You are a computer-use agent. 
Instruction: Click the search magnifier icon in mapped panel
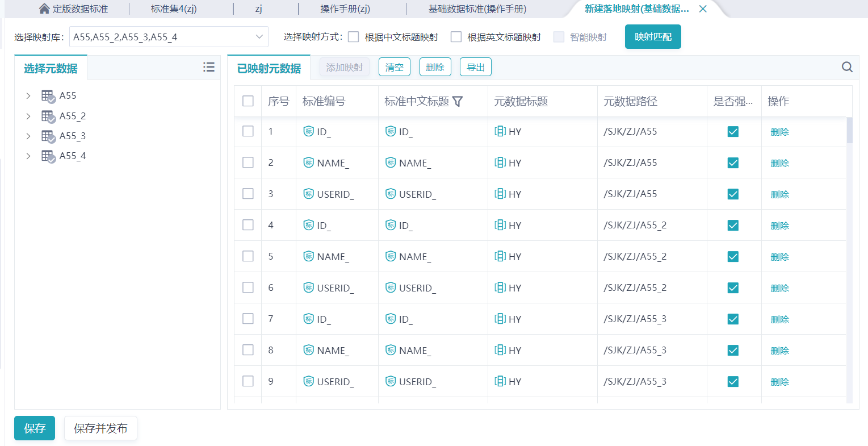847,67
